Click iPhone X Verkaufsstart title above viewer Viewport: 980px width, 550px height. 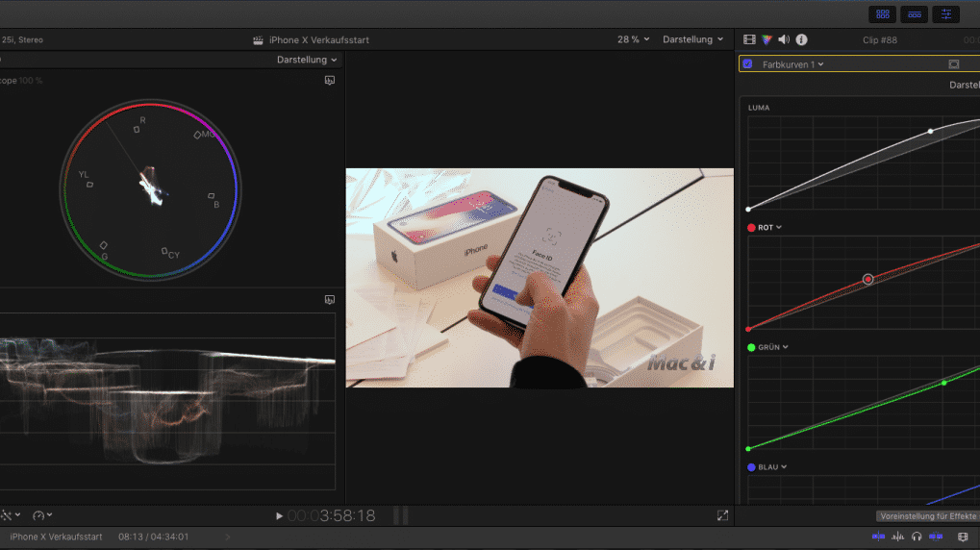click(318, 40)
